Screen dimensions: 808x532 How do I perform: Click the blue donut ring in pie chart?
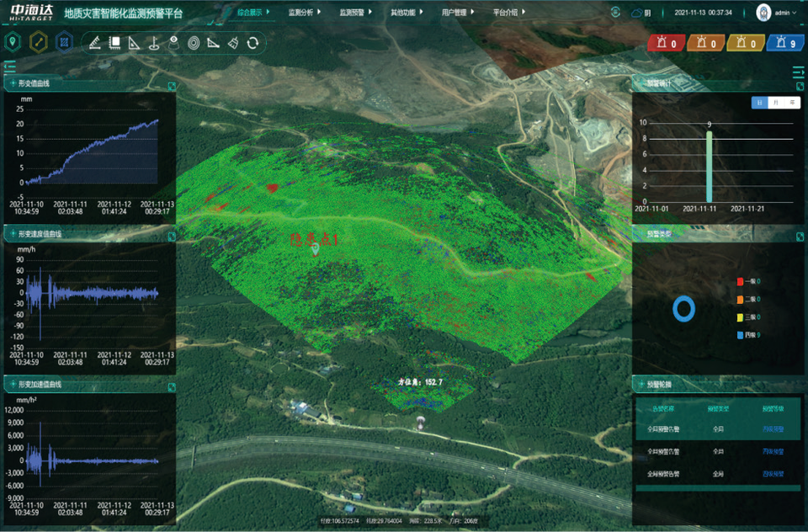coord(683,309)
